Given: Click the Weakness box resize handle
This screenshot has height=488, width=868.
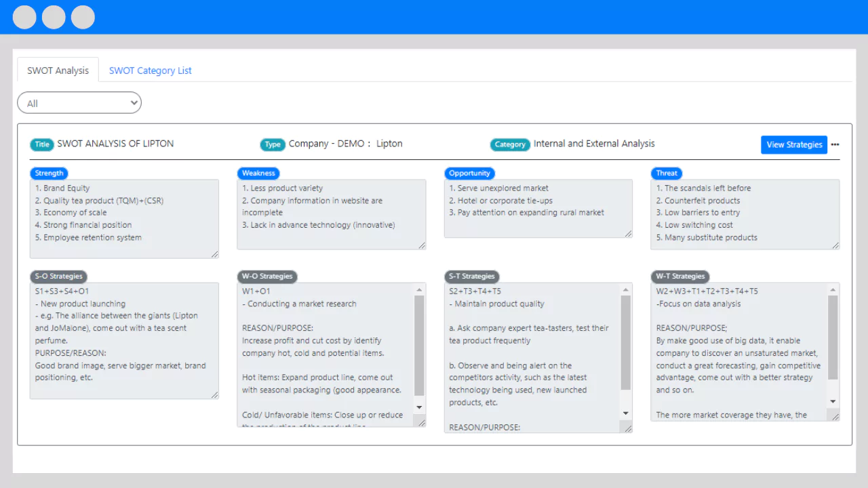Looking at the screenshot, I should coord(422,245).
